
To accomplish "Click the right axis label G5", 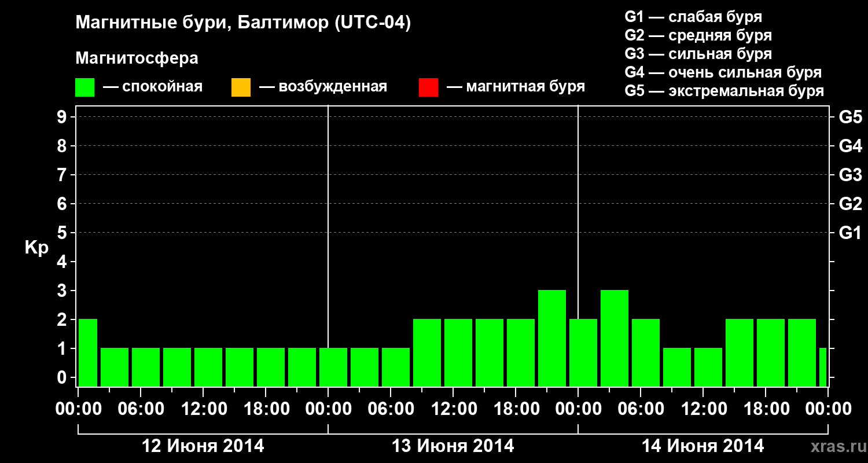I will (851, 117).
